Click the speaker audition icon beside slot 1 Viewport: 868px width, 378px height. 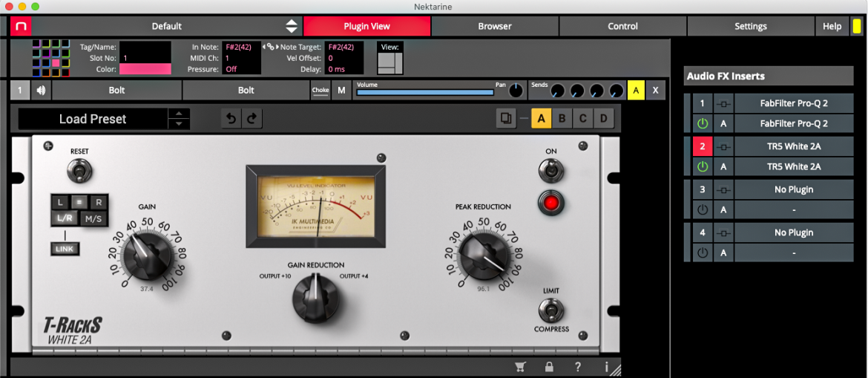coord(41,91)
